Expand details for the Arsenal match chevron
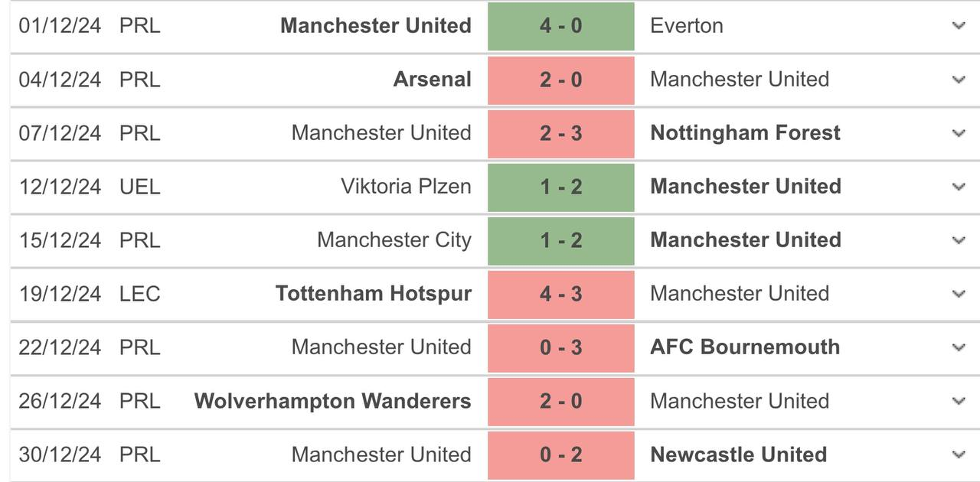Viewport: 980px width, 482px height. click(959, 80)
